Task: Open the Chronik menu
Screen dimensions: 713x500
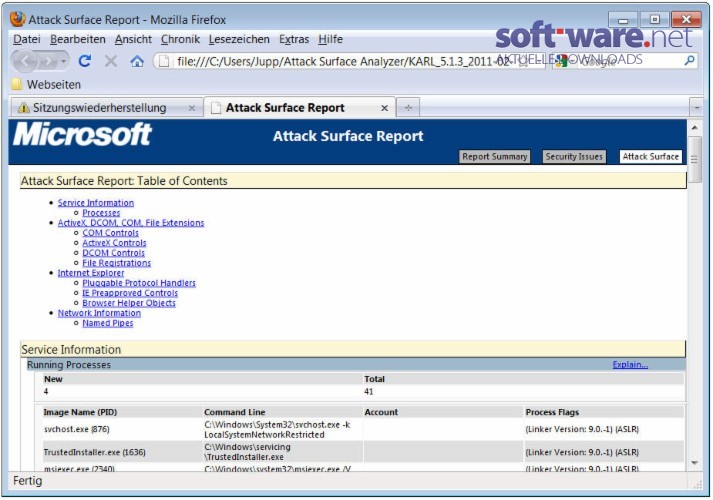Action: tap(180, 39)
